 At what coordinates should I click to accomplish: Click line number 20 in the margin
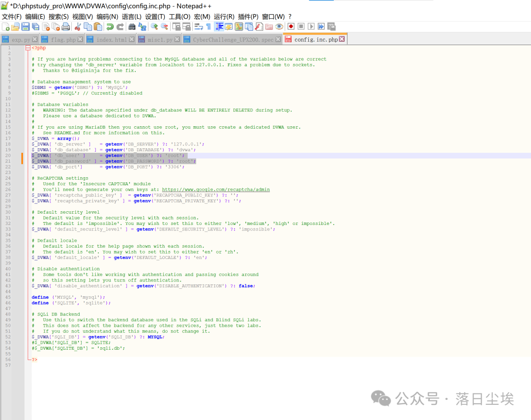click(x=8, y=155)
